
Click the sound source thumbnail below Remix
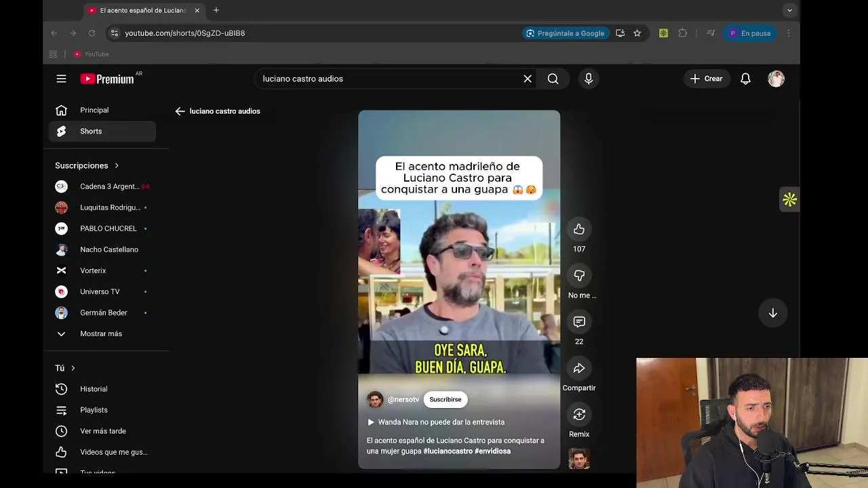click(x=579, y=459)
